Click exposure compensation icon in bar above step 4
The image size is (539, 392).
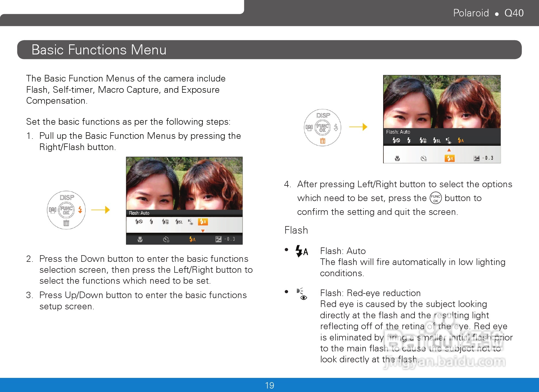[476, 158]
